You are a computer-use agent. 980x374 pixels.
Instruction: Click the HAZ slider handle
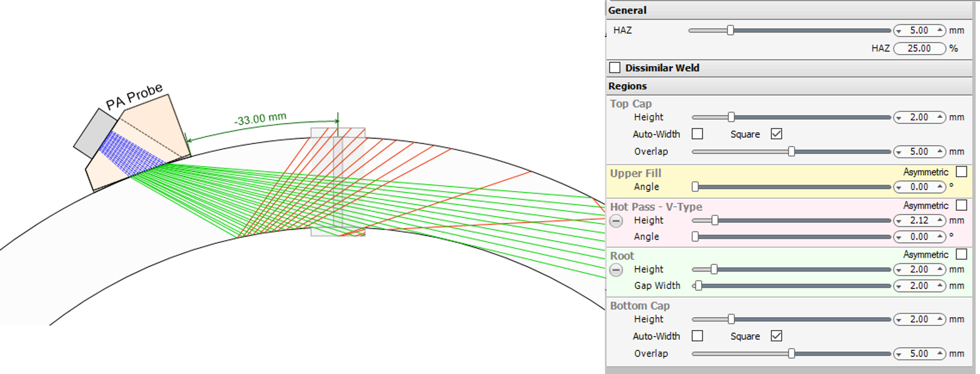tap(730, 30)
